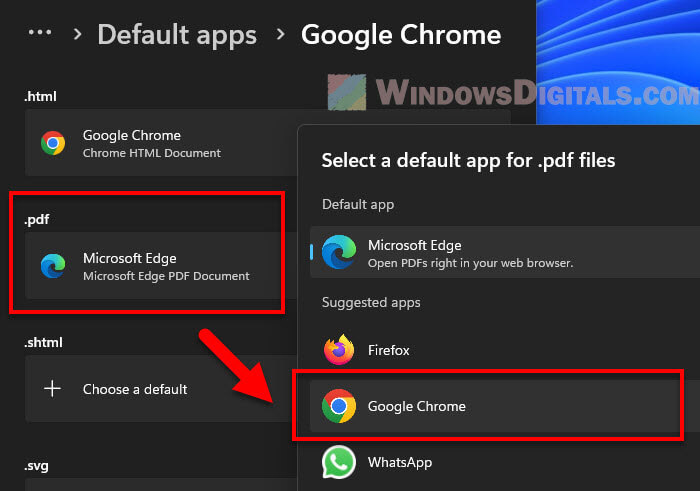Select Firefox from suggested apps
Image resolution: width=700 pixels, height=491 pixels.
click(x=505, y=350)
